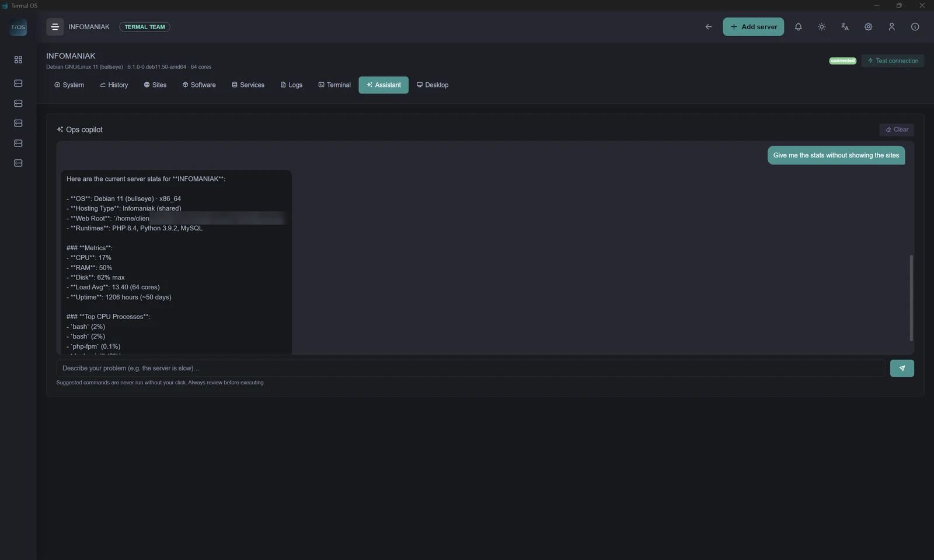
Task: Click the 'Runtimes: PHP 8.4, Python 3.9.2' line
Action: coord(135,228)
